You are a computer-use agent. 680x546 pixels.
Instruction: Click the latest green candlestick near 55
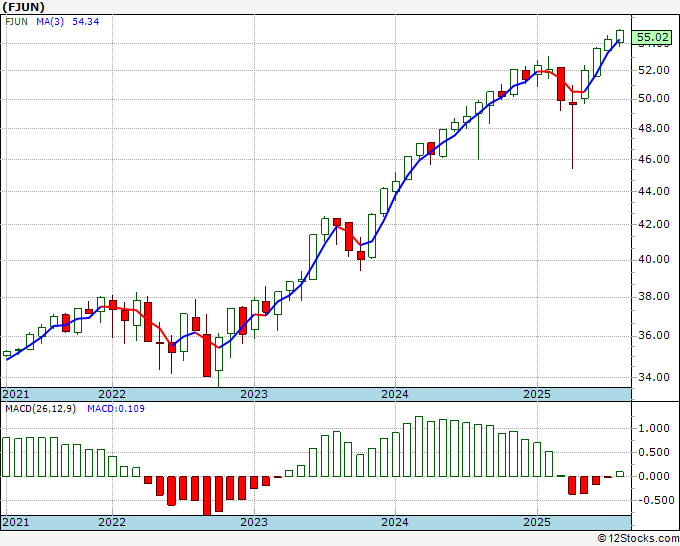pyautogui.click(x=620, y=36)
